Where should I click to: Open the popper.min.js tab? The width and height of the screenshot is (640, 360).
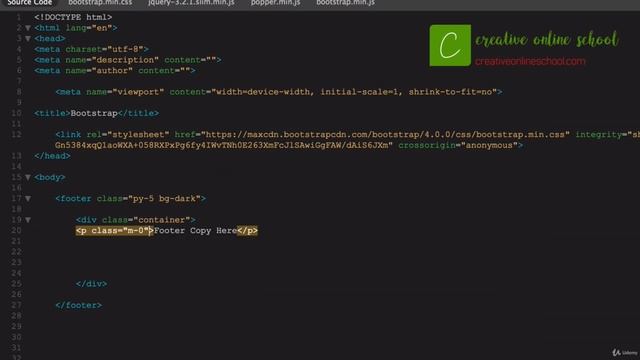(x=276, y=2)
